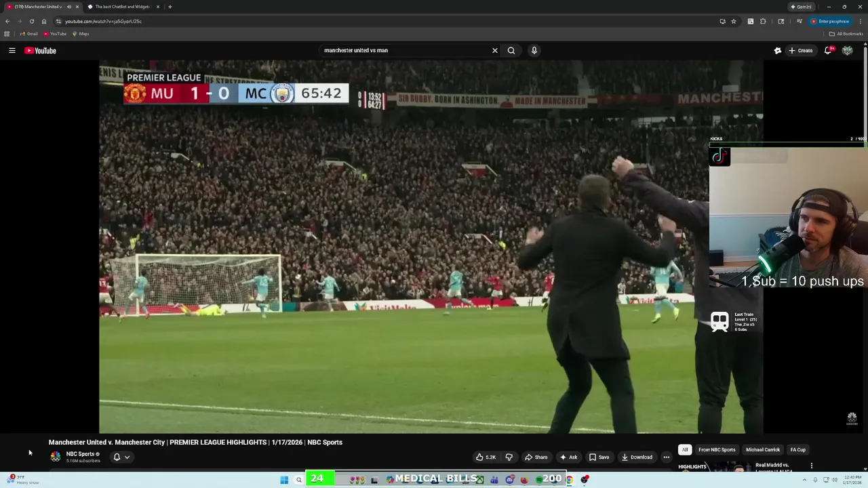This screenshot has height=488, width=868.
Task: Go to the YouTube home logo
Action: (40, 50)
